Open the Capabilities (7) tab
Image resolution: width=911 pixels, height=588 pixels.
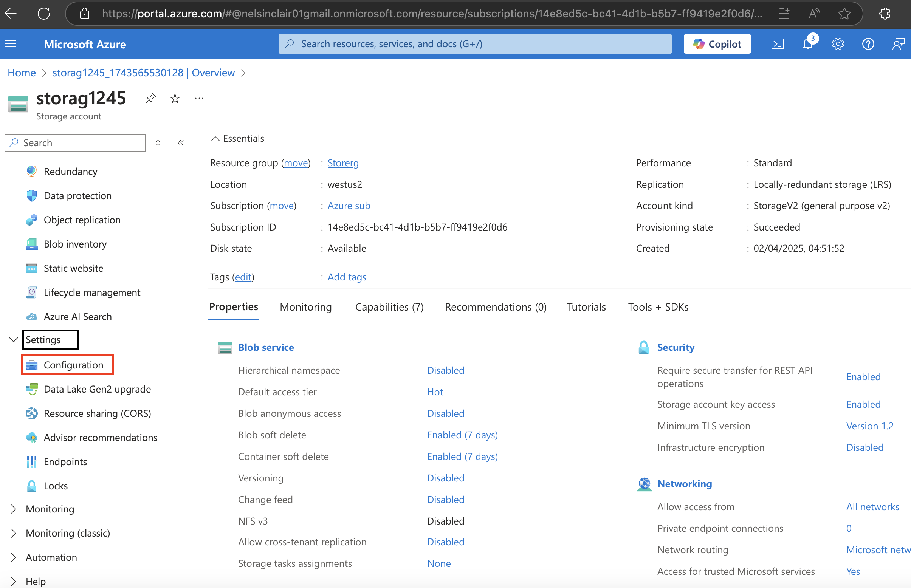pyautogui.click(x=389, y=307)
